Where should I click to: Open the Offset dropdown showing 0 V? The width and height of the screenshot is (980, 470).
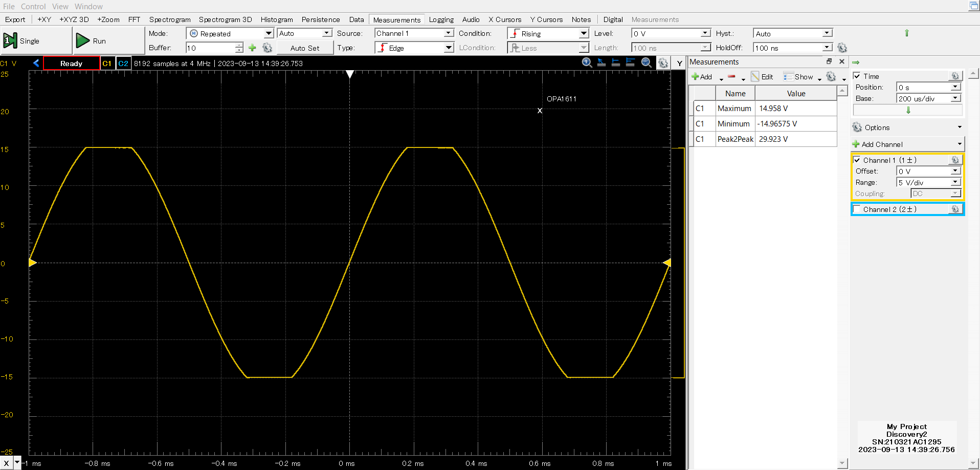(x=929, y=171)
